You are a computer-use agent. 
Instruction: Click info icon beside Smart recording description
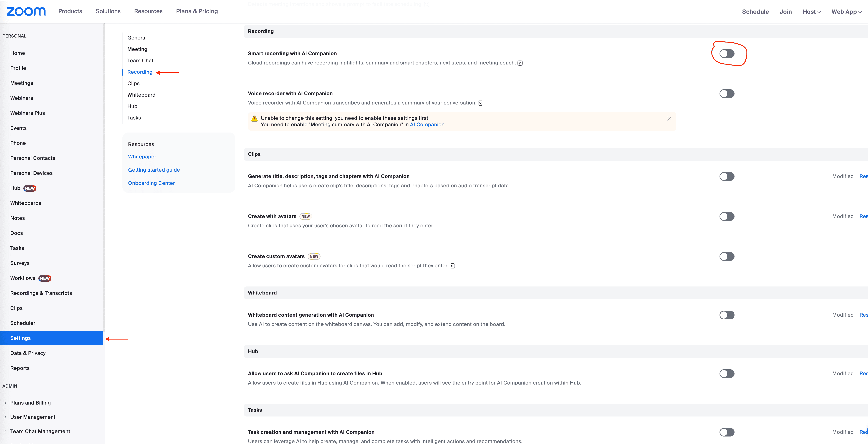coord(520,63)
